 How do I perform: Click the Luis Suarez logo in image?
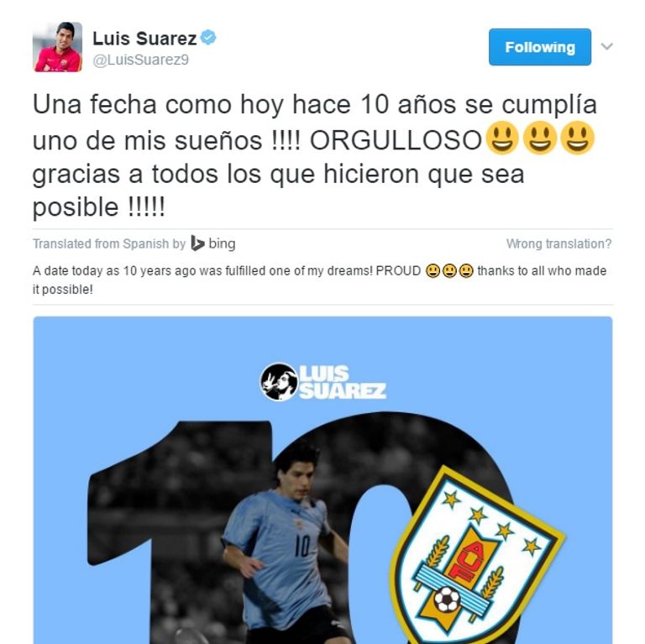pos(323,382)
